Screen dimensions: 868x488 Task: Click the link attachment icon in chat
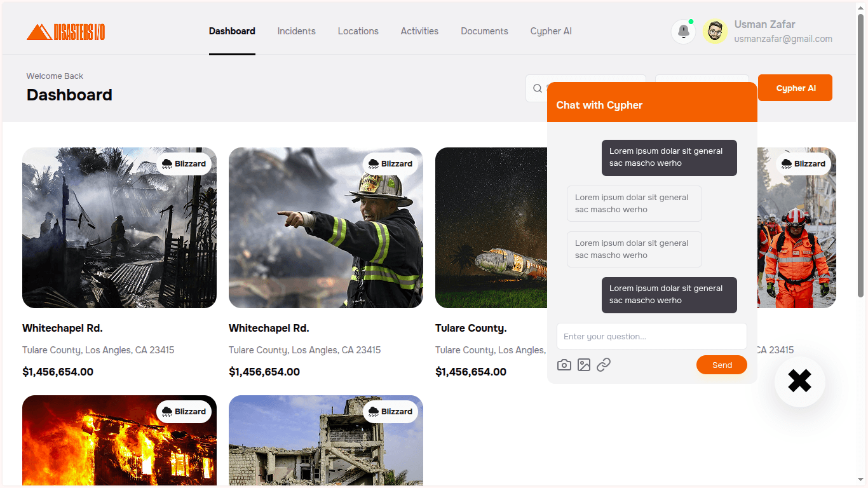tap(604, 365)
